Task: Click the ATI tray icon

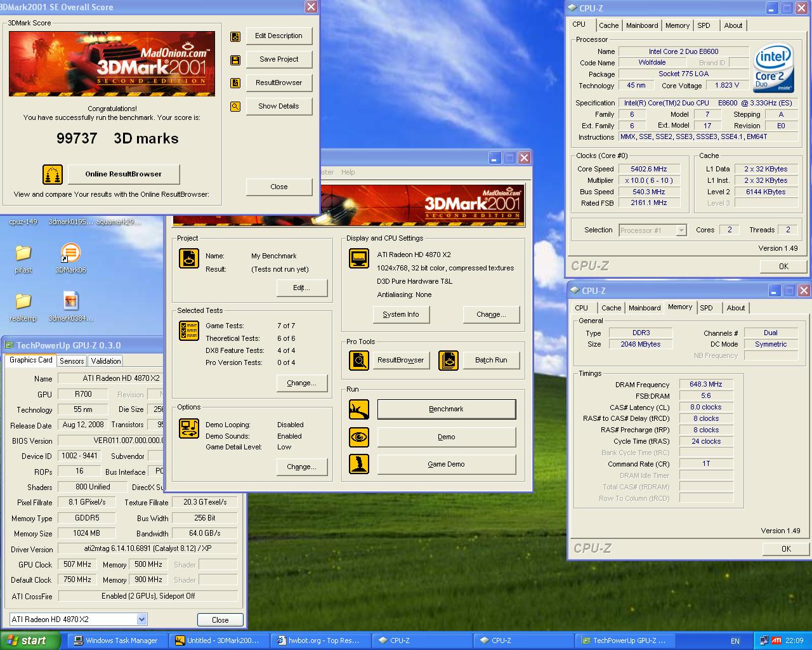Action: tap(776, 640)
